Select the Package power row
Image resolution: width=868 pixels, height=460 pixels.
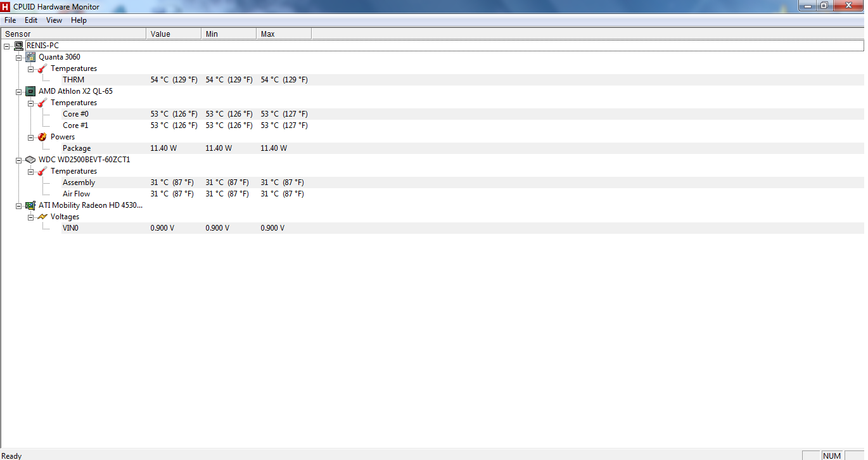(463, 148)
